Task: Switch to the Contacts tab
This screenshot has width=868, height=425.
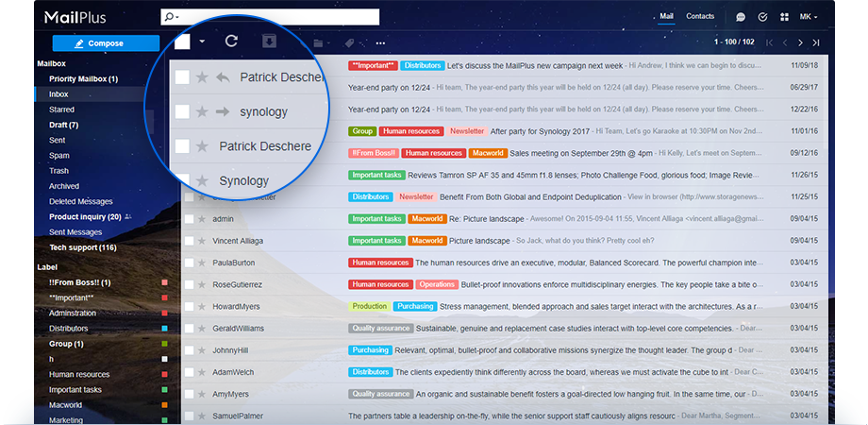Action: 700,17
